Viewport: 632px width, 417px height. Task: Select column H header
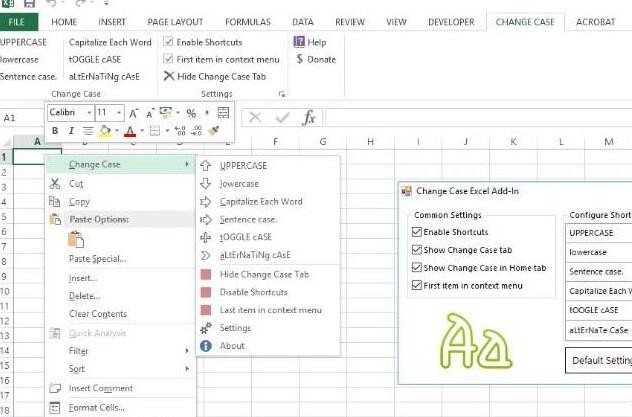tap(370, 141)
